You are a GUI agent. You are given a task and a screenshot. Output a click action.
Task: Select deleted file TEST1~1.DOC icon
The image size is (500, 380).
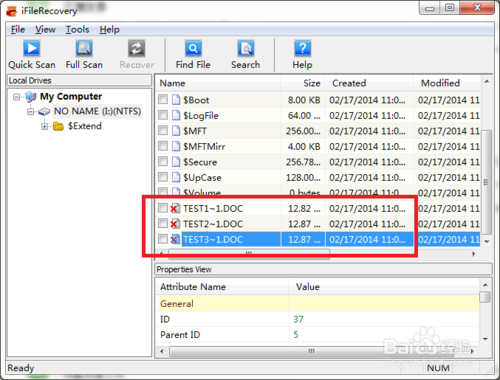coord(175,208)
